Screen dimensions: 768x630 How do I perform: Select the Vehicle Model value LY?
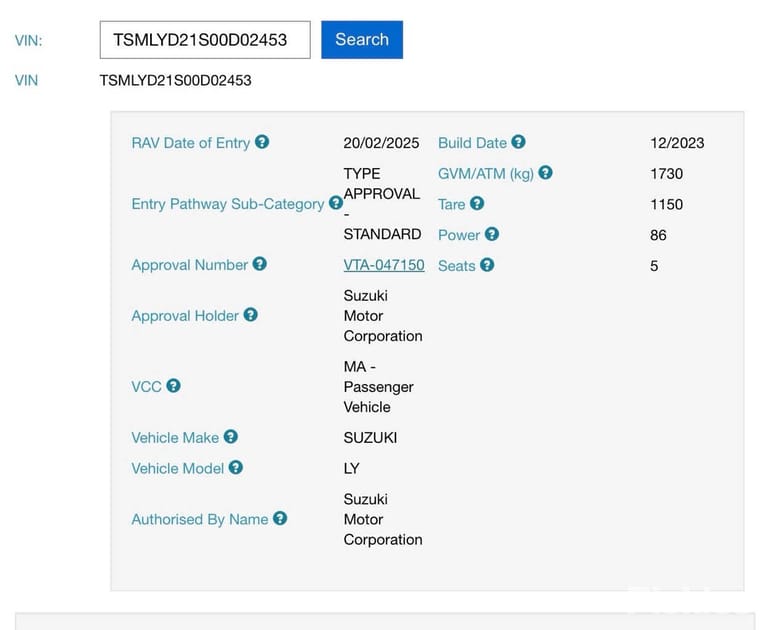tap(351, 469)
